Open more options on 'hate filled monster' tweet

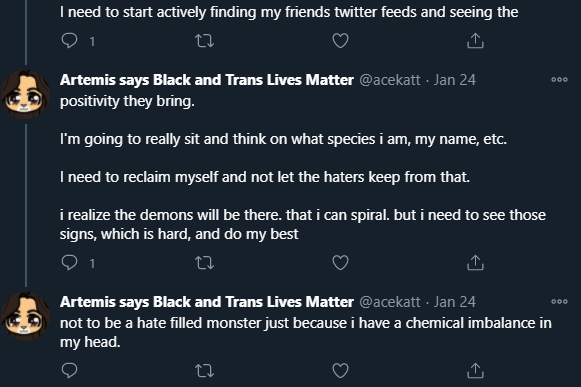559,301
